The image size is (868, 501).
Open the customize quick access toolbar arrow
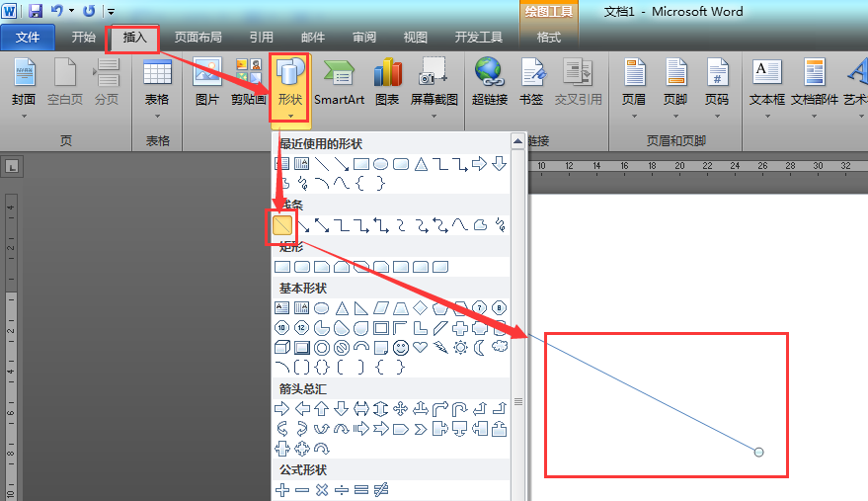(x=111, y=11)
